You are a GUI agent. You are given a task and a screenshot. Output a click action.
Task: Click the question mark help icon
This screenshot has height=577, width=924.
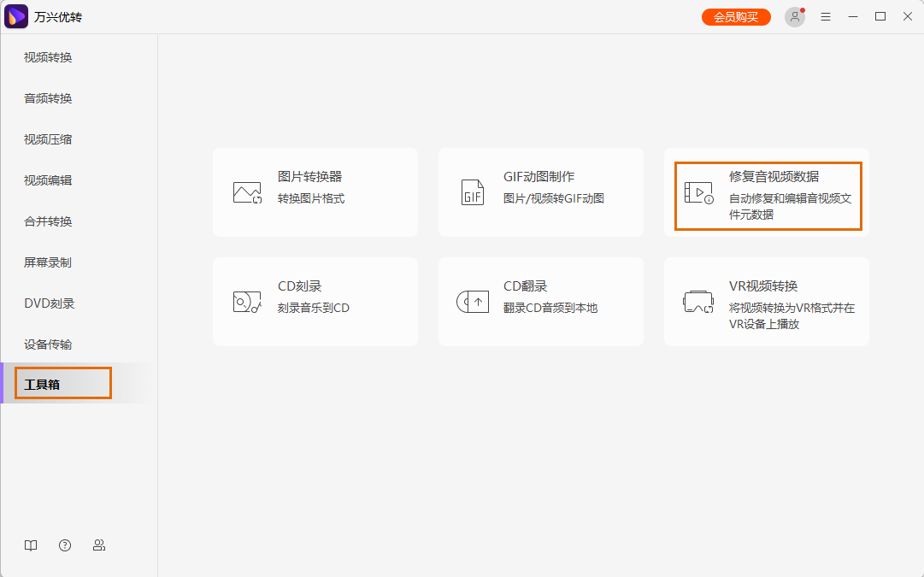click(65, 545)
